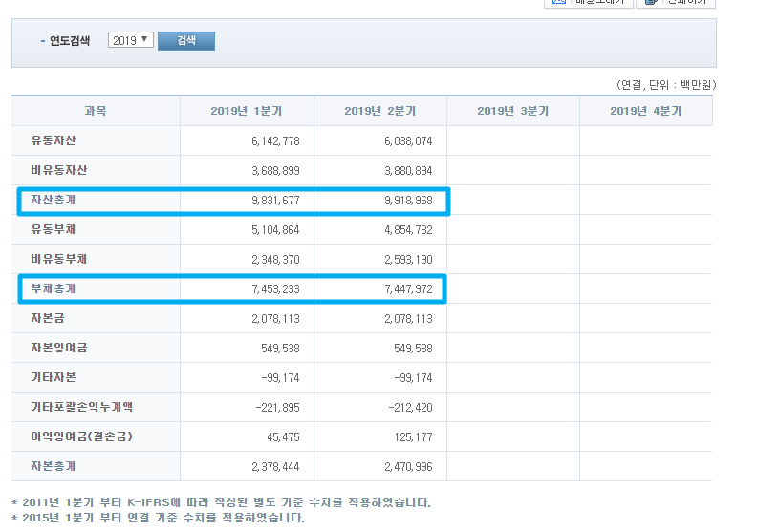The image size is (757, 532).
Task: Select 기타자본 value in 2분기 column
Action: click(413, 378)
